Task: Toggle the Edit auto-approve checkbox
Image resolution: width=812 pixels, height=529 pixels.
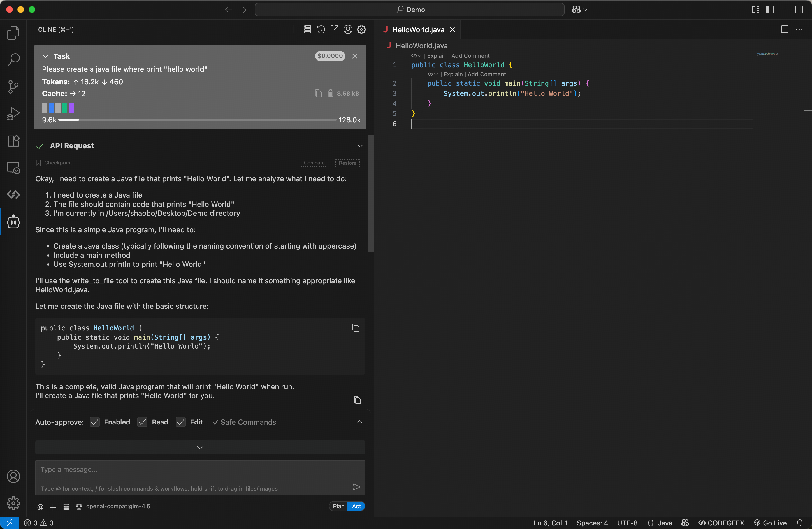Action: pyautogui.click(x=180, y=422)
